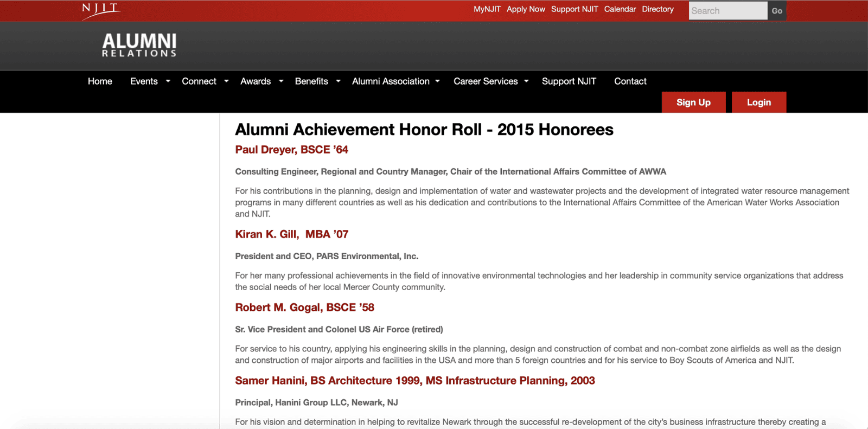The width and height of the screenshot is (868, 429).
Task: Click the 'President and CEO, PARS Environmental, Inc.' line
Action: (327, 256)
